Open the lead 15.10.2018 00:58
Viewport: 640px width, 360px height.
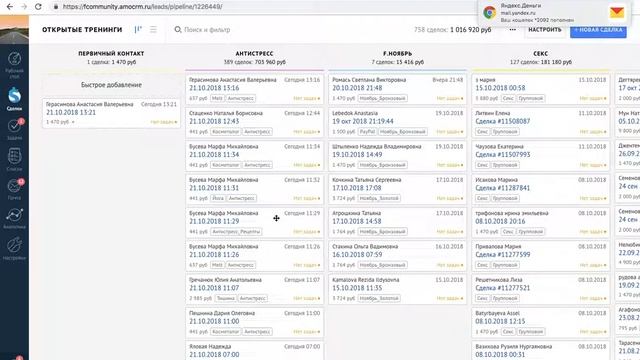(x=500, y=88)
